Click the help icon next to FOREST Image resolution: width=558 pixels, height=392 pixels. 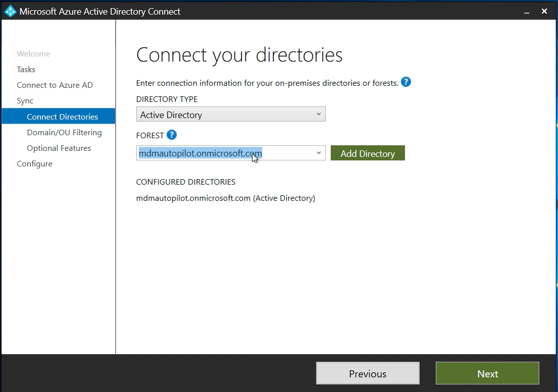tap(172, 135)
